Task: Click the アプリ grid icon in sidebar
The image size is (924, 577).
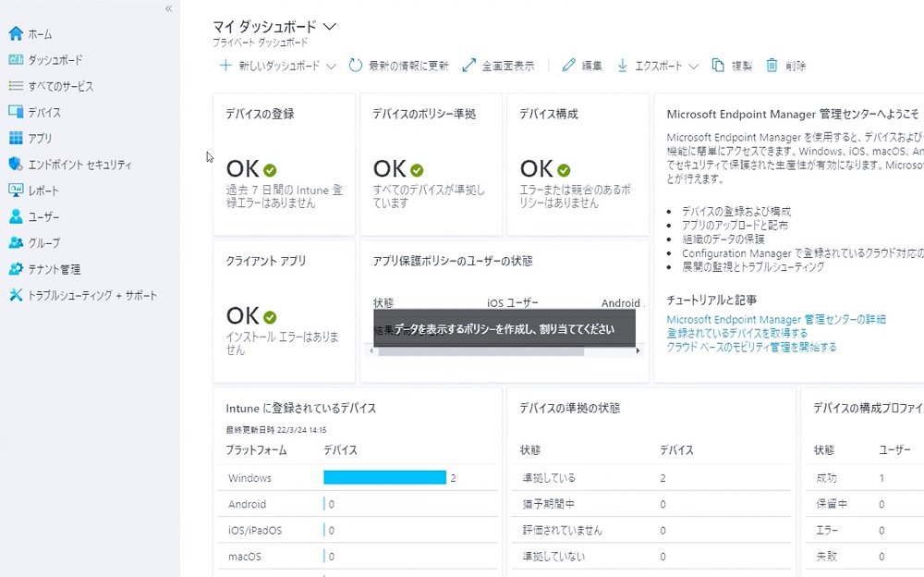Action: (x=16, y=138)
